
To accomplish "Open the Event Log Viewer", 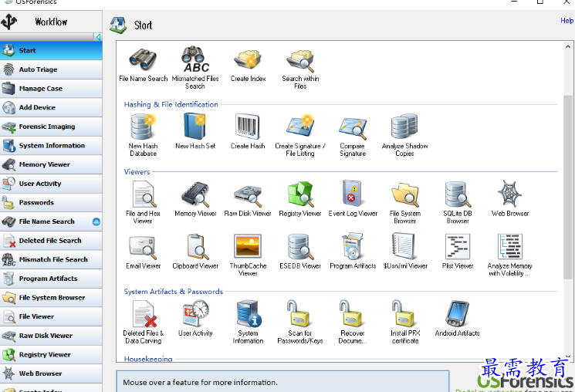I will click(353, 193).
